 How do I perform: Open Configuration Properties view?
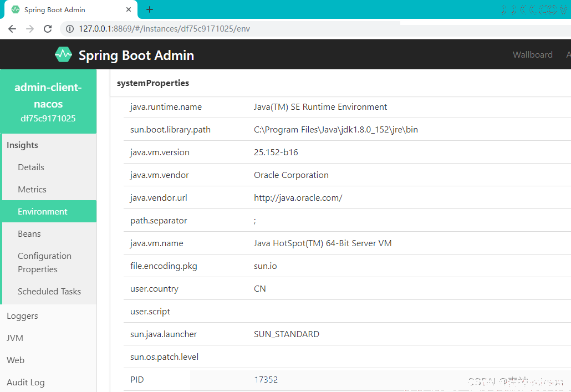click(x=44, y=263)
